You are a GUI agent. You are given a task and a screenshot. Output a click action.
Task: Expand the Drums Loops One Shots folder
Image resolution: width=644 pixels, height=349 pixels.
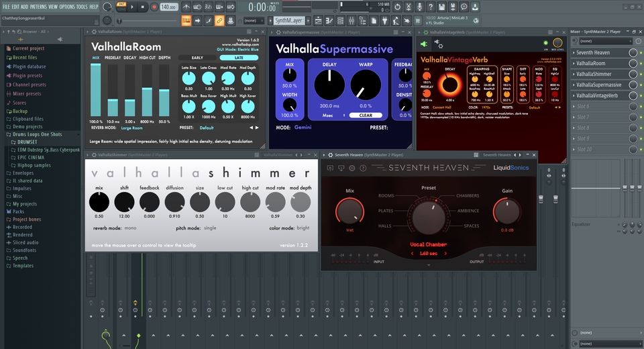point(37,134)
